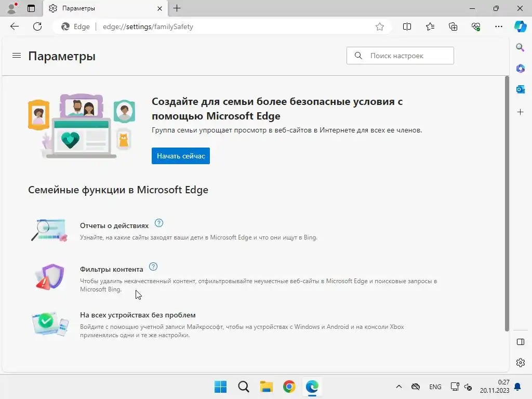Open File Explorer from taskbar

coord(267,387)
